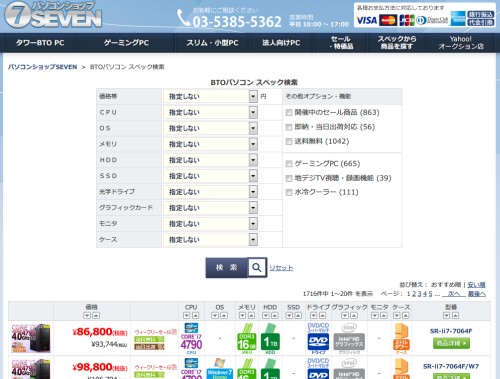
Task: Click the up sort arrow under OS column
Action: click(x=224, y=315)
